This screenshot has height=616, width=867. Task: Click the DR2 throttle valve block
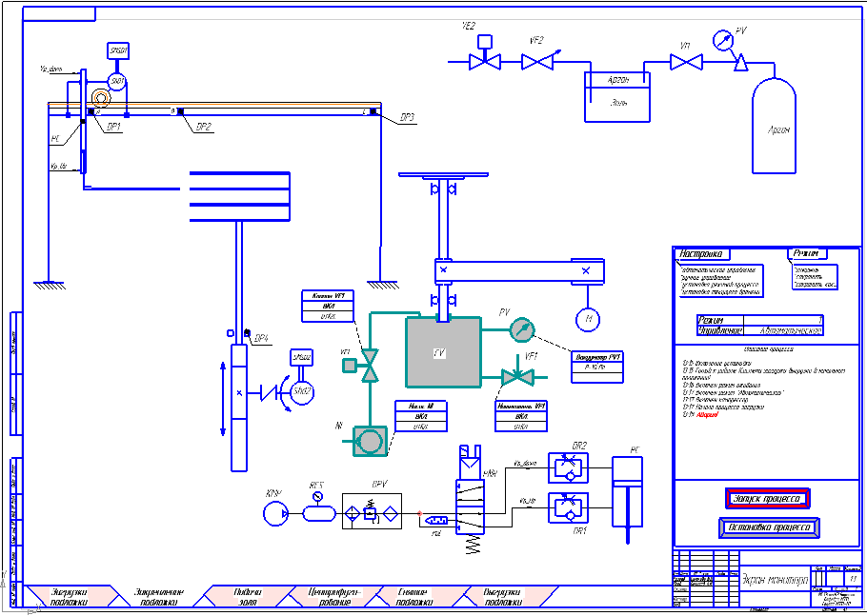(x=568, y=467)
